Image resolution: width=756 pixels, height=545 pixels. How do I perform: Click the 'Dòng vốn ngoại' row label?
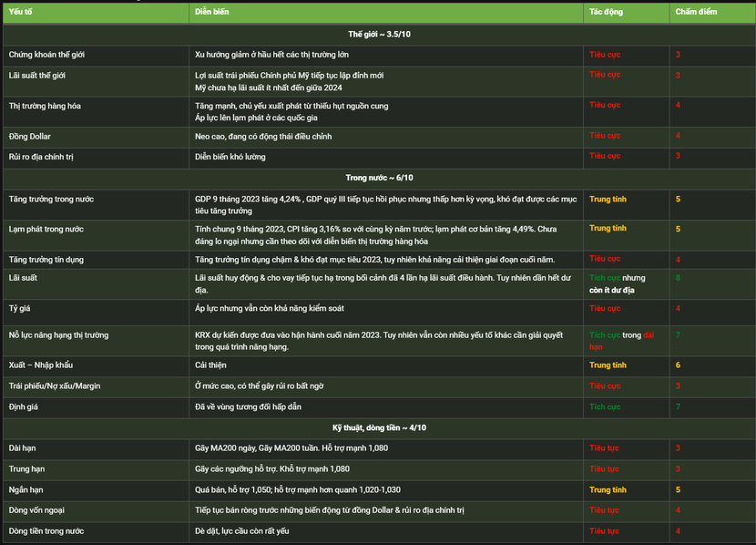[x=36, y=510]
